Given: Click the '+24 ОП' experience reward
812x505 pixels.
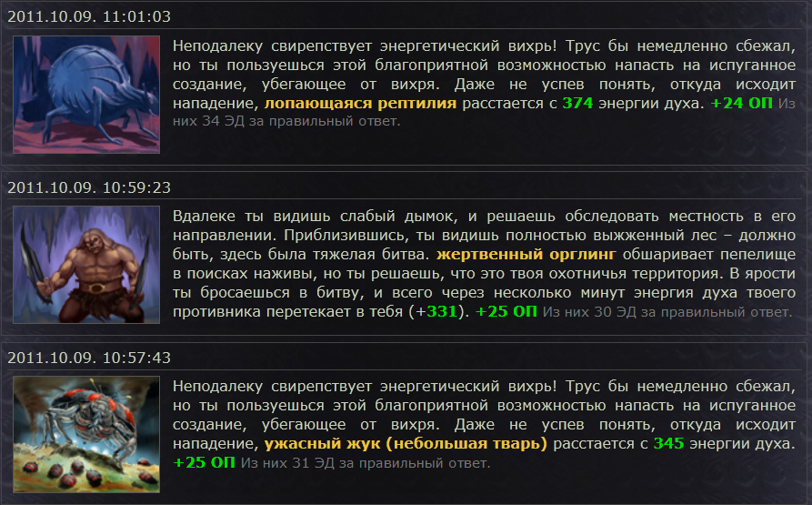Looking at the screenshot, I should pyautogui.click(x=741, y=104).
